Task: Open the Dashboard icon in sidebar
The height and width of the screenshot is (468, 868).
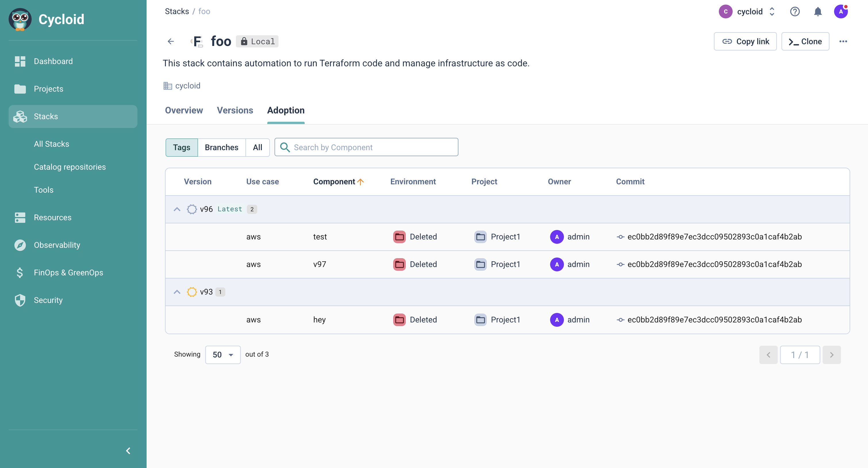Action: pyautogui.click(x=20, y=61)
